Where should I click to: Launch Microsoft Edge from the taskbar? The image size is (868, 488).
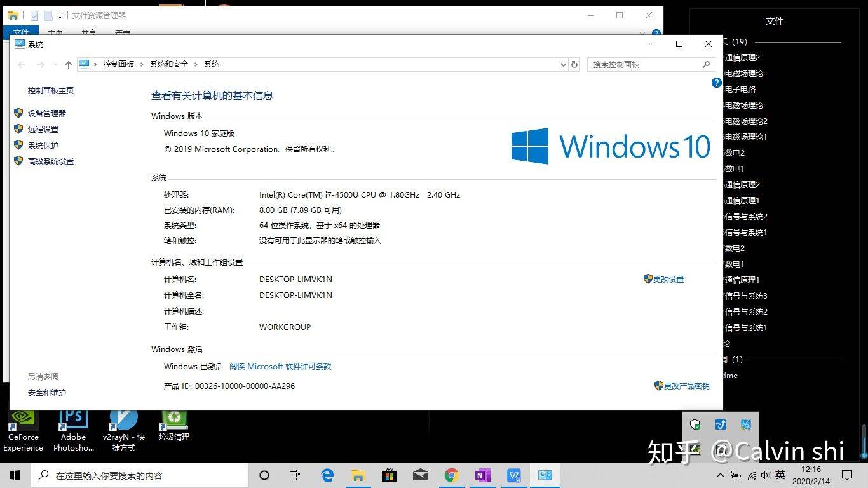[x=327, y=475]
